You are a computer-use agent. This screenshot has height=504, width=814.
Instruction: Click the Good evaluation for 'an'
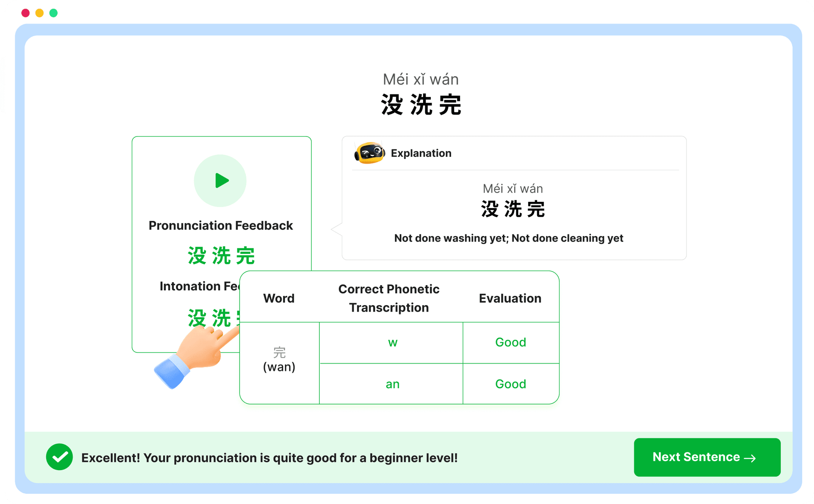[510, 384]
